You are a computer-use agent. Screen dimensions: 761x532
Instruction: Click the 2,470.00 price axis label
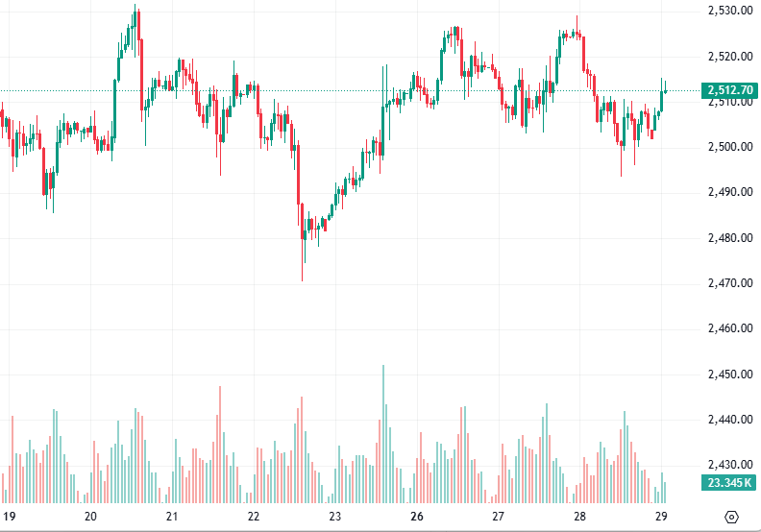[x=727, y=283]
